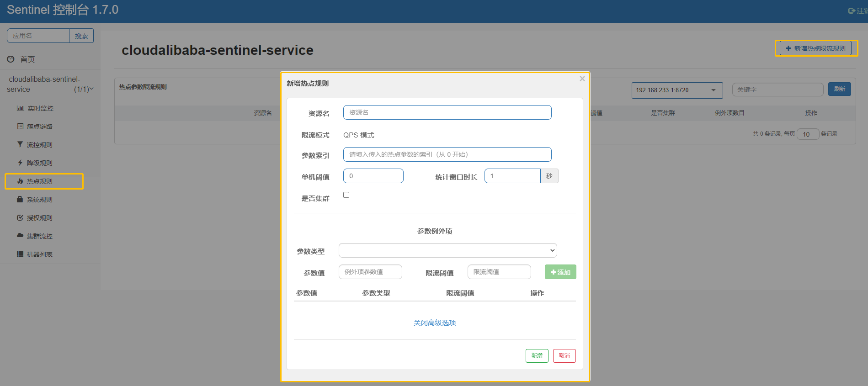
Task: Click the 新增 button in the dialog
Action: click(537, 355)
